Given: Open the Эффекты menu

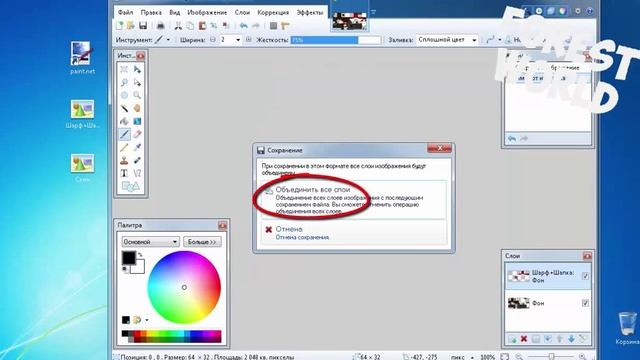Looking at the screenshot, I should tap(309, 13).
